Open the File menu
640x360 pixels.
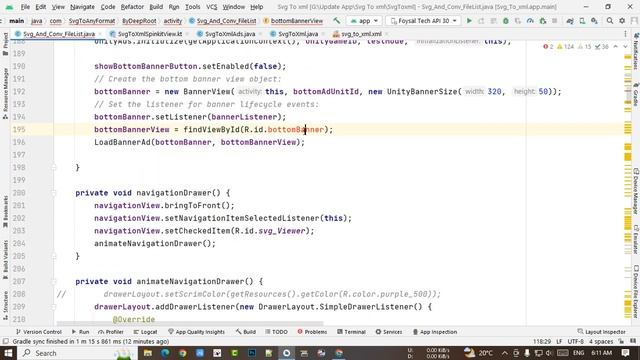click(25, 7)
